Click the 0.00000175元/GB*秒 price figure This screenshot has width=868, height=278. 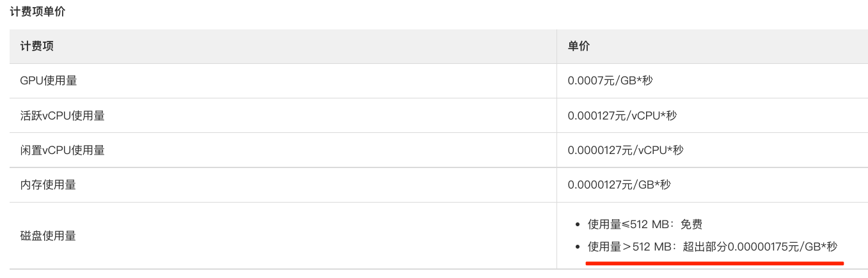click(x=782, y=247)
